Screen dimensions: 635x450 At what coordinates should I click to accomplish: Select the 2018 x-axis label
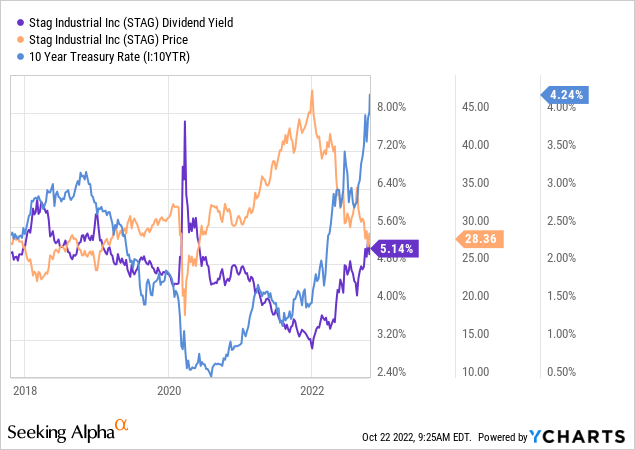click(26, 388)
